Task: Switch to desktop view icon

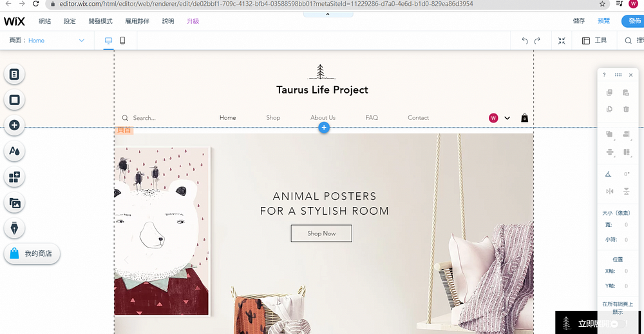Action: (108, 41)
